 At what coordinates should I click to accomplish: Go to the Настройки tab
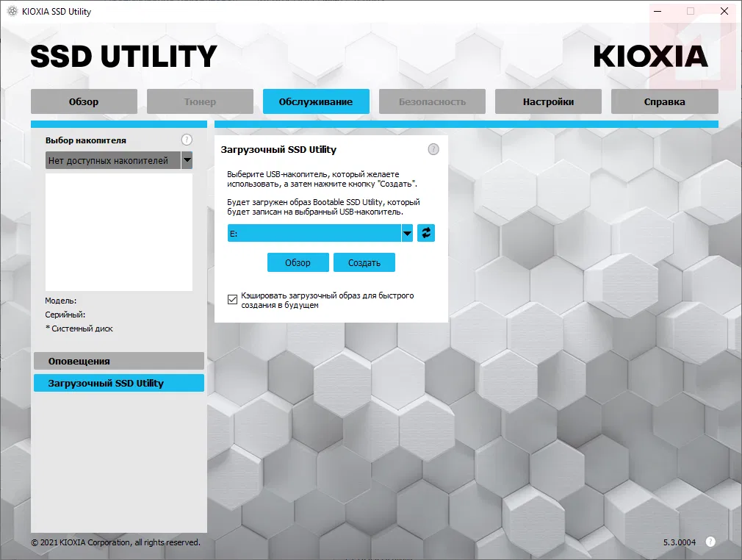[549, 101]
